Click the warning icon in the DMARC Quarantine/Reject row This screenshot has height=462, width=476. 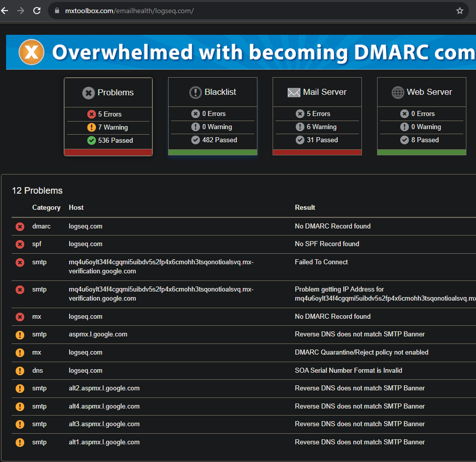(20, 353)
